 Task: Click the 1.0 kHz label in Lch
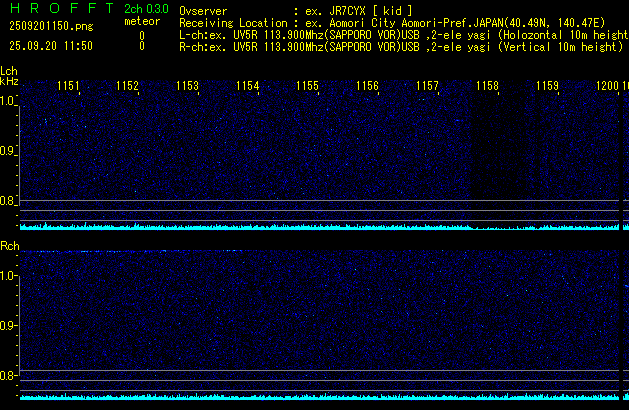coord(8,101)
